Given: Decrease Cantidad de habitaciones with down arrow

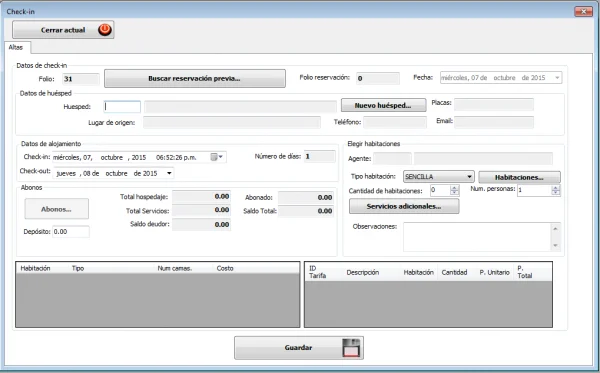Looking at the screenshot, I should point(454,193).
